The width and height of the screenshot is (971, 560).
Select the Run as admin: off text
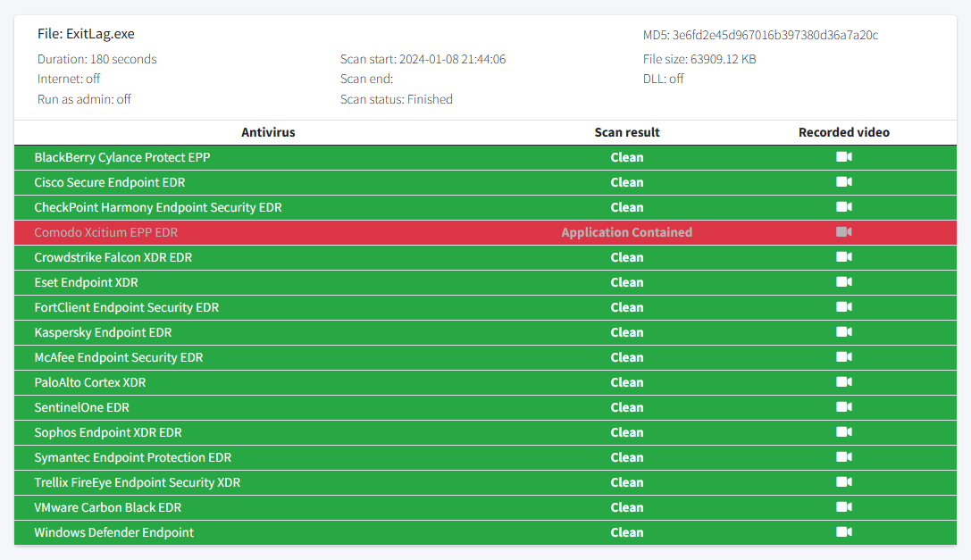point(84,99)
